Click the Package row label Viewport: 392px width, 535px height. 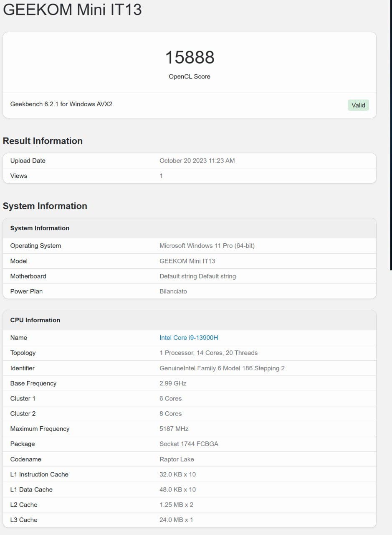[x=23, y=444]
